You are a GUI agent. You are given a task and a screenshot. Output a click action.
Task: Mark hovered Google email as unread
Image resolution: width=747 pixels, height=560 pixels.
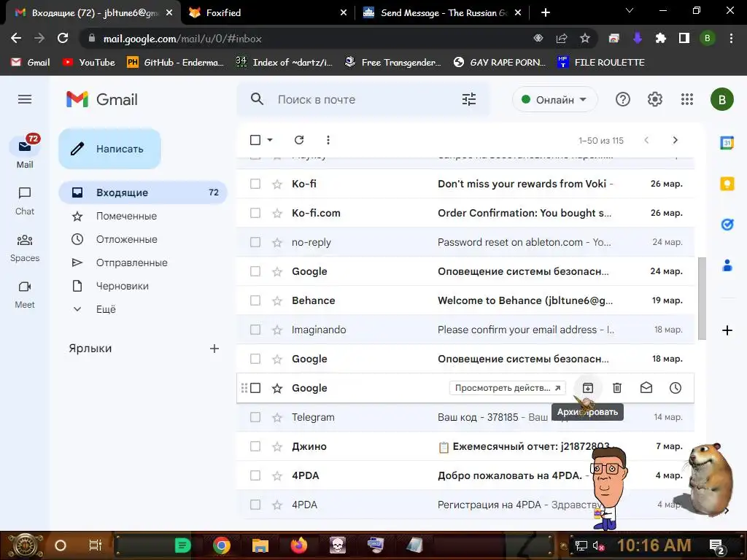click(646, 388)
